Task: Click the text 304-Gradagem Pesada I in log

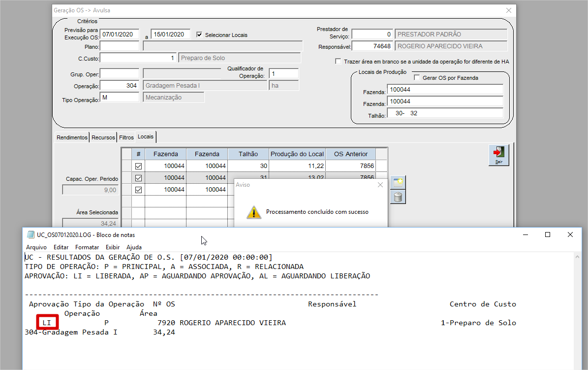Action: (x=71, y=332)
